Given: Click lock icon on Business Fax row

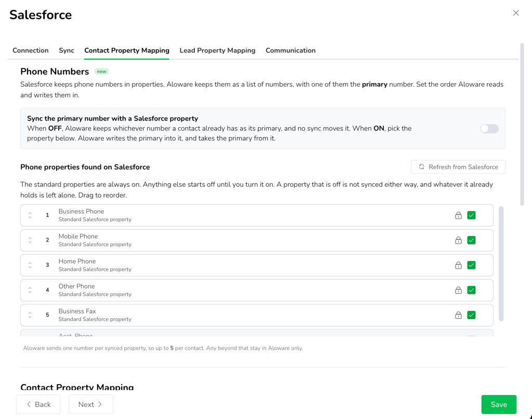Looking at the screenshot, I should pos(458,315).
